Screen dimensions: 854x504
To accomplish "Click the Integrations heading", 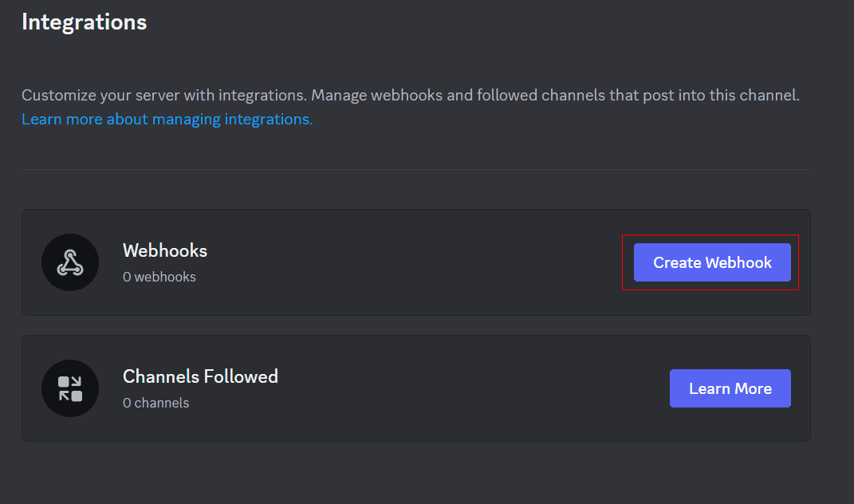I will click(83, 22).
